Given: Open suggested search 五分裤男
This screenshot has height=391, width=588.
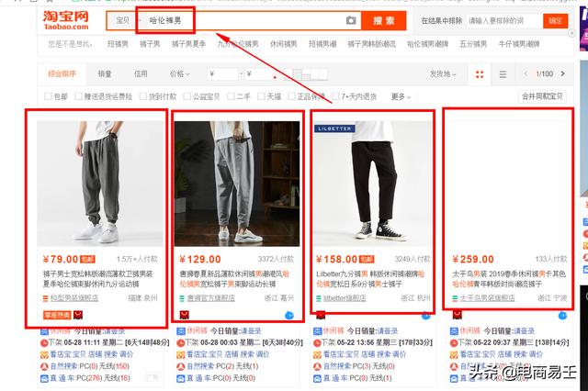Looking at the screenshot, I should (473, 44).
